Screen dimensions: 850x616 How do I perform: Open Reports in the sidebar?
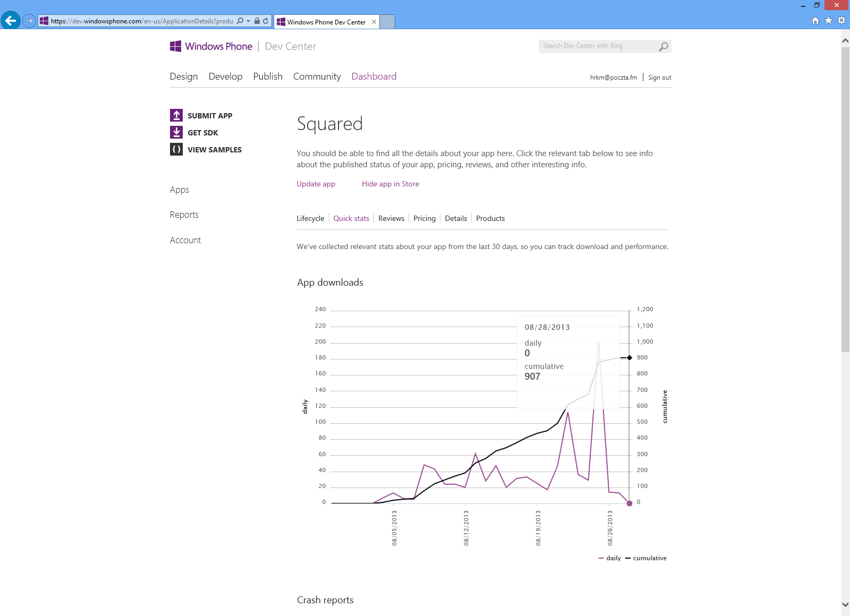[x=184, y=215]
